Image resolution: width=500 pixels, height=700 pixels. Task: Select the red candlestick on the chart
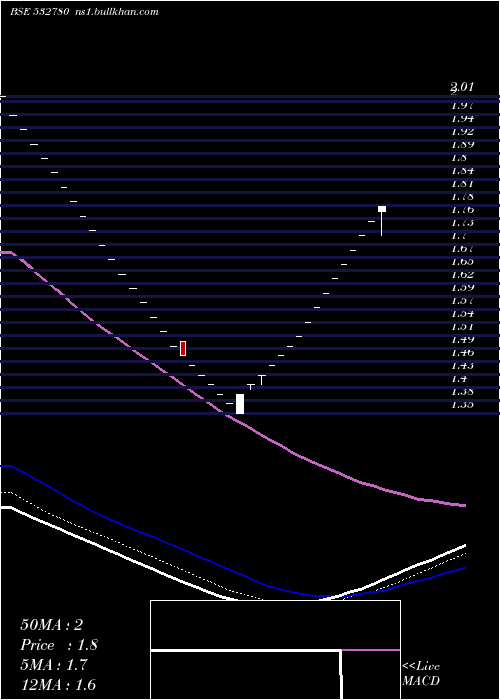(183, 348)
